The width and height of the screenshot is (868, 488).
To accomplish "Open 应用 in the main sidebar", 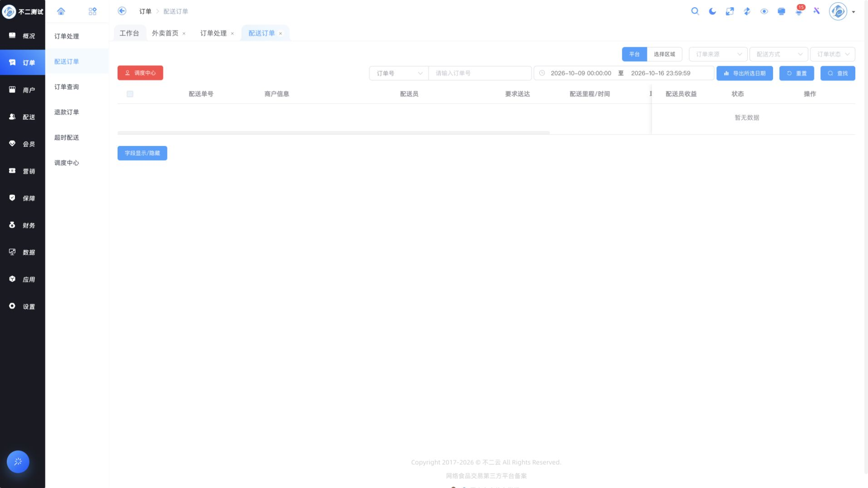I will point(22,279).
